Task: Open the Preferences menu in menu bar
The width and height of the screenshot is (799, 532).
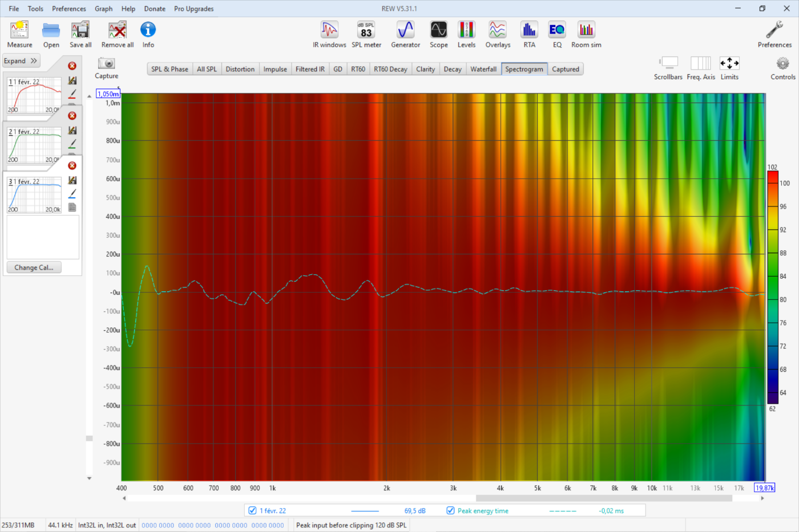Action: [x=69, y=9]
